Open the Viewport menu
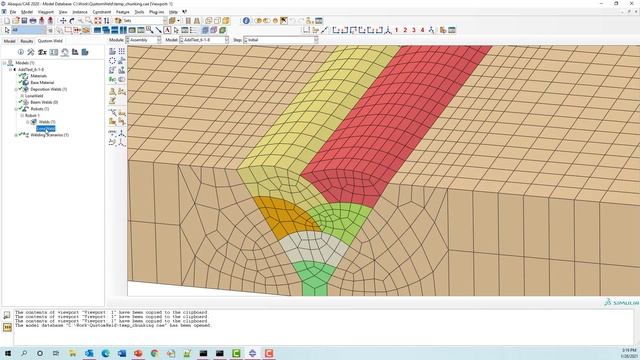The image size is (640, 360). tap(45, 12)
